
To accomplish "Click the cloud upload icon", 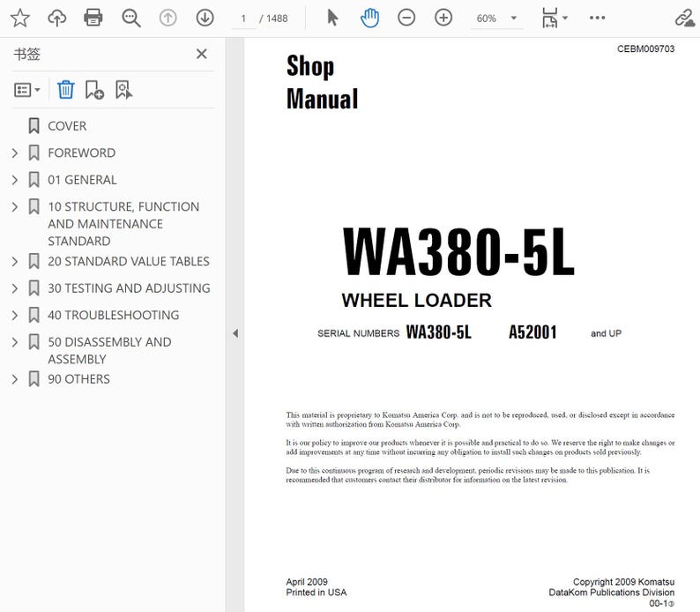I will [57, 19].
